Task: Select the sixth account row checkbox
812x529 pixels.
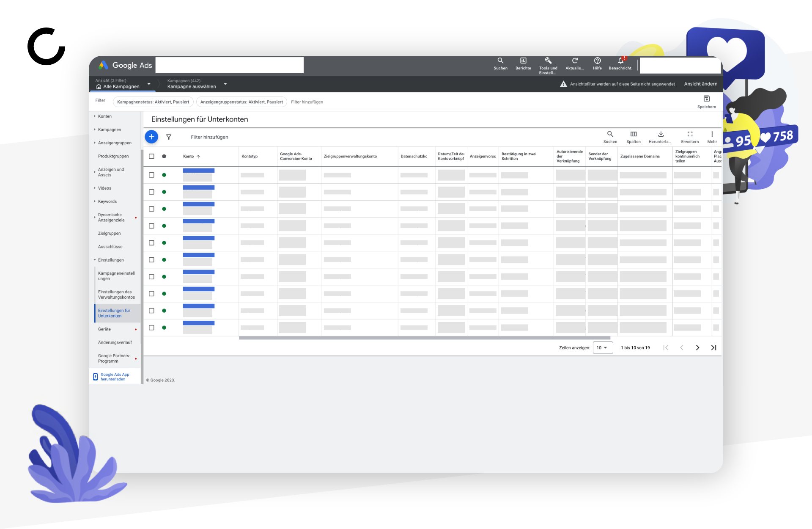Action: tap(151, 259)
